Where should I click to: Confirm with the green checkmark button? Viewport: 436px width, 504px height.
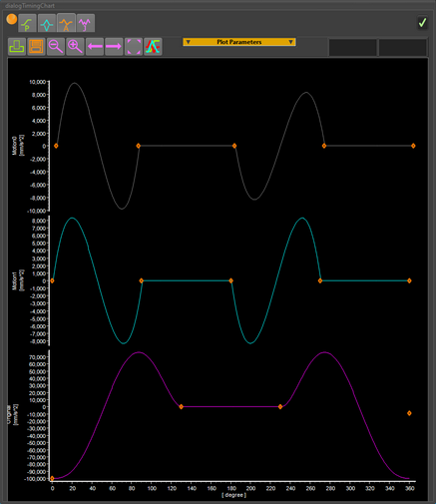coord(422,23)
